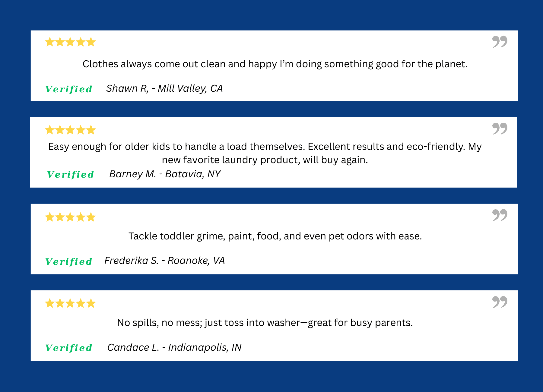Viewport: 543px width, 392px height.
Task: Select reviewer name Barney M. - Batavia, NY
Action: (x=165, y=174)
